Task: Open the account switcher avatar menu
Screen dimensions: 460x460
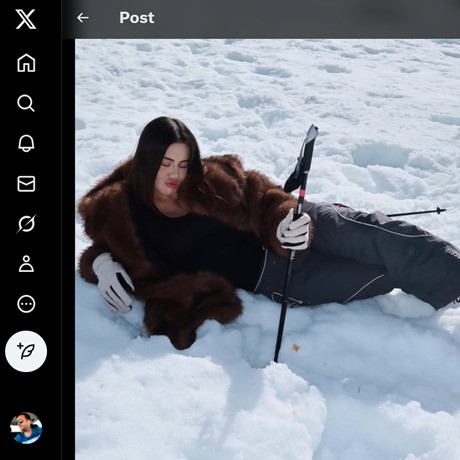Action: pyautogui.click(x=26, y=428)
